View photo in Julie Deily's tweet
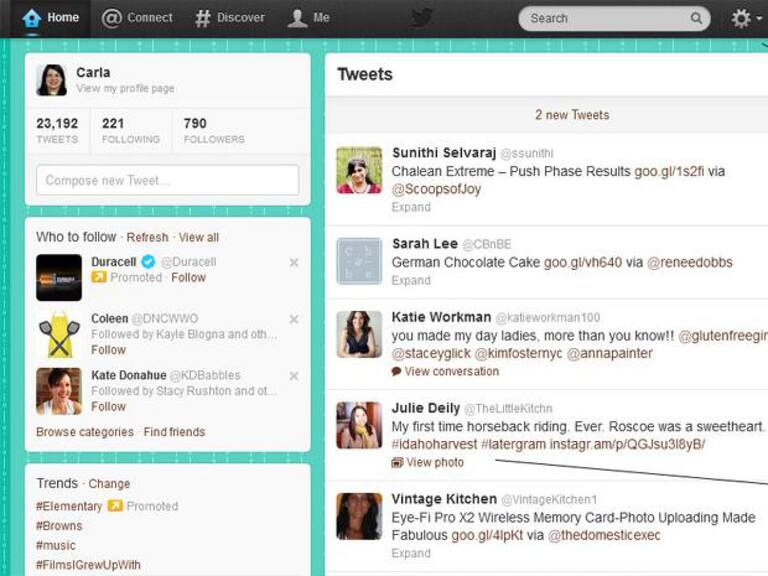The height and width of the screenshot is (576, 768). (x=434, y=463)
